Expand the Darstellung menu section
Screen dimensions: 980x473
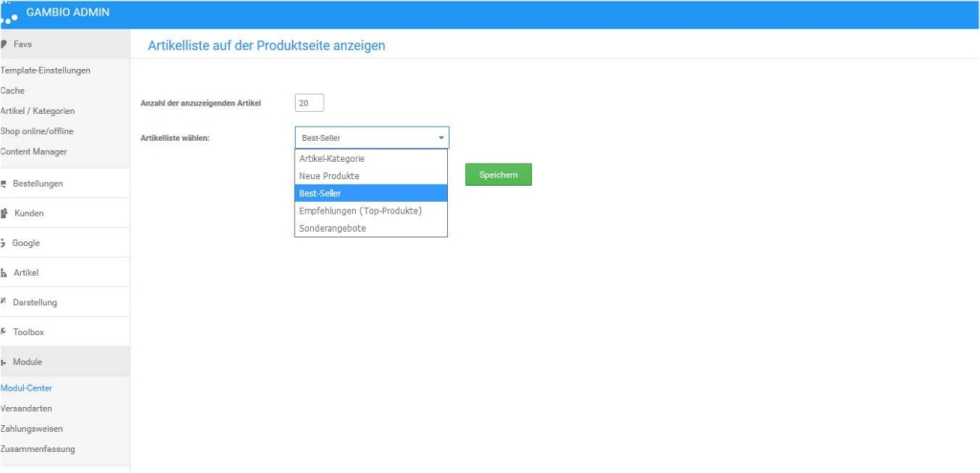(65, 303)
